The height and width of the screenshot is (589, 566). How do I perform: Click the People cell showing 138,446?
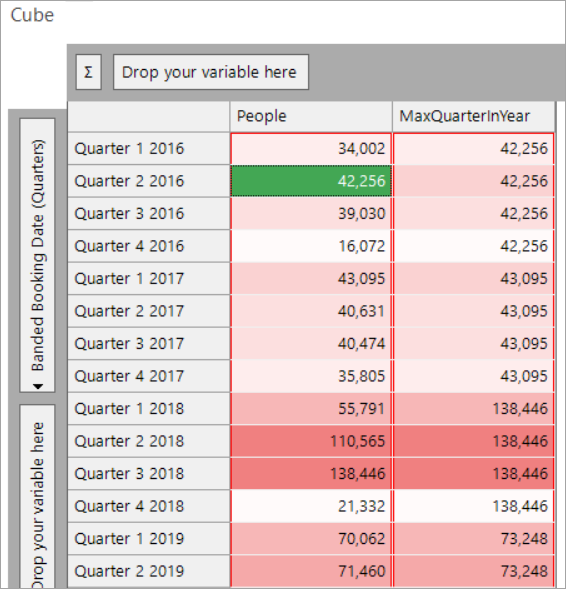click(311, 474)
